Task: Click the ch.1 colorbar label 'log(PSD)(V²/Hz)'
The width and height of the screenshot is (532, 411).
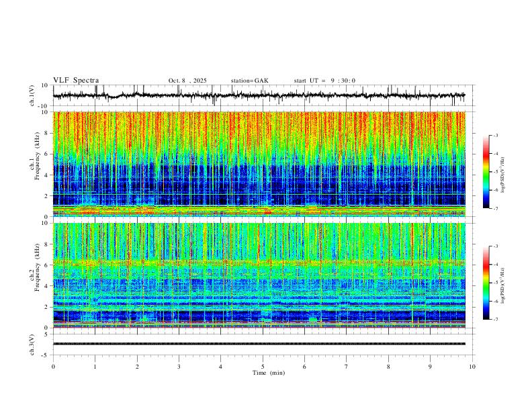Action: click(502, 175)
